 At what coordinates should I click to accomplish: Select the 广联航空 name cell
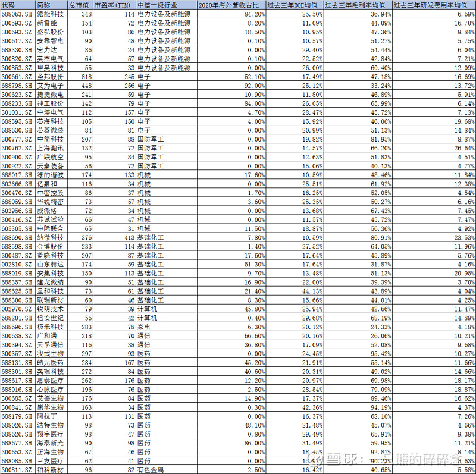[x=51, y=157]
